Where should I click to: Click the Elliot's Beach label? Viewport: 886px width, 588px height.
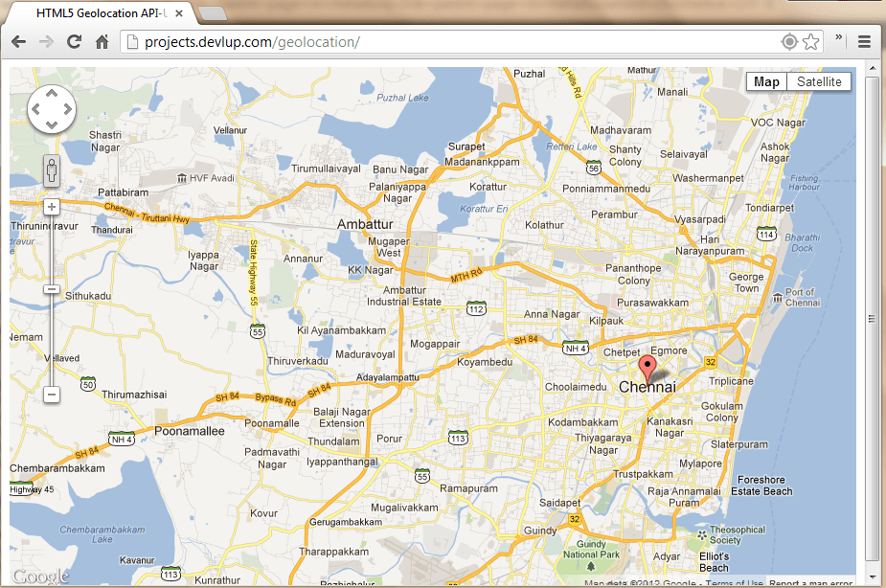tap(715, 562)
